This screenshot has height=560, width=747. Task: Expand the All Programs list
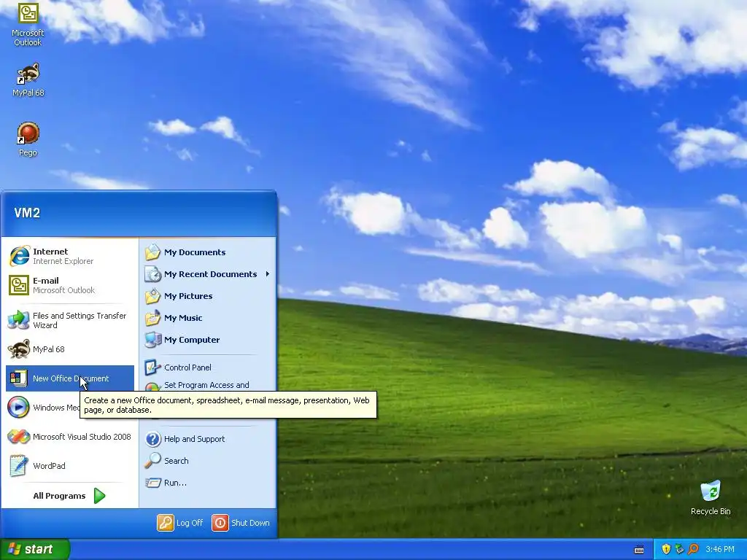coord(69,496)
